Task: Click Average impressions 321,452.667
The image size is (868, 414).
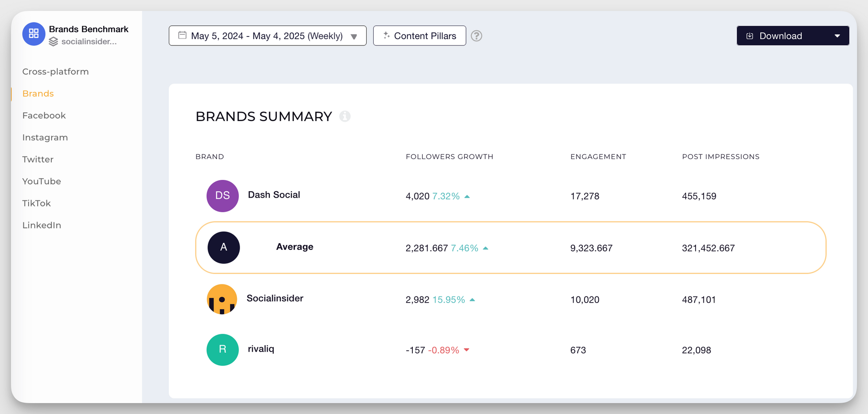Action: pyautogui.click(x=708, y=248)
